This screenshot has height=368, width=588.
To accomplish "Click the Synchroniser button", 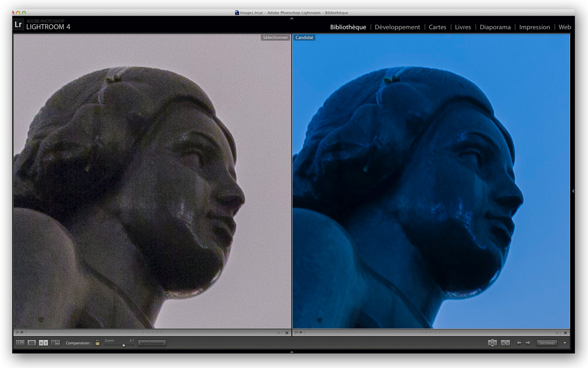I will (x=152, y=343).
